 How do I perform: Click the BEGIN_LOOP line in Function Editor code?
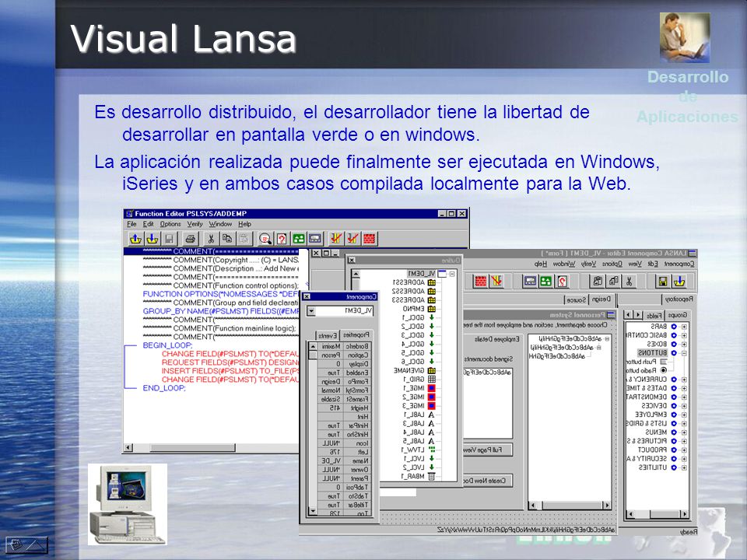pyautogui.click(x=168, y=345)
